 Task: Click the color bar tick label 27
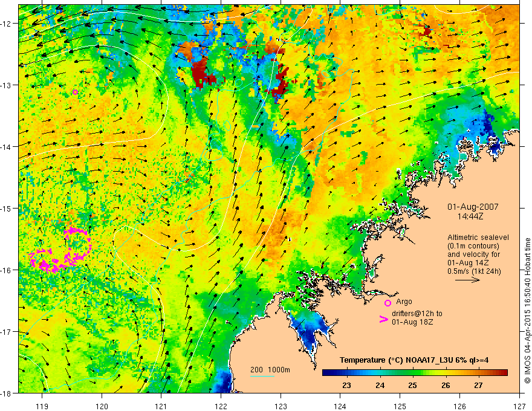478,386
